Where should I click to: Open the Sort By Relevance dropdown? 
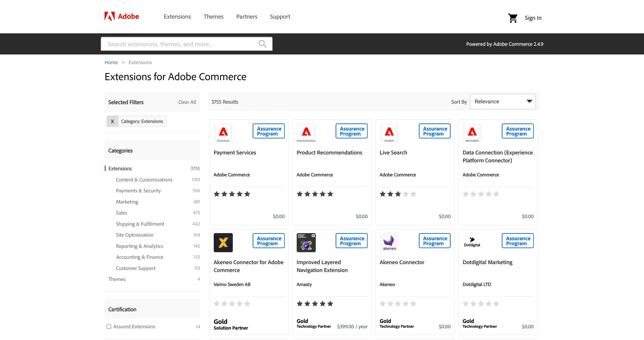click(503, 102)
